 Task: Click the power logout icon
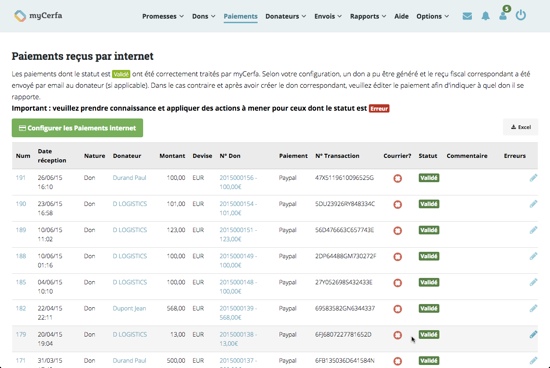tap(521, 15)
